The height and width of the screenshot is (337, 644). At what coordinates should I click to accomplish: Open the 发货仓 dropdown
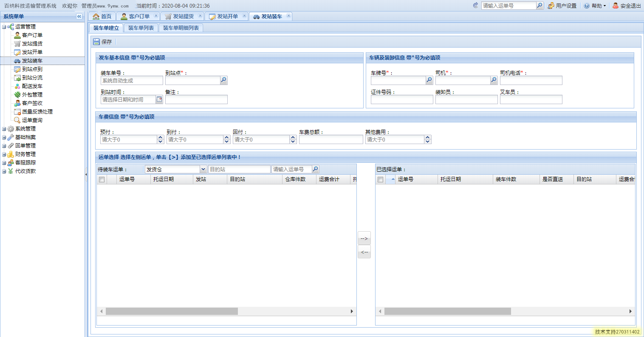203,169
